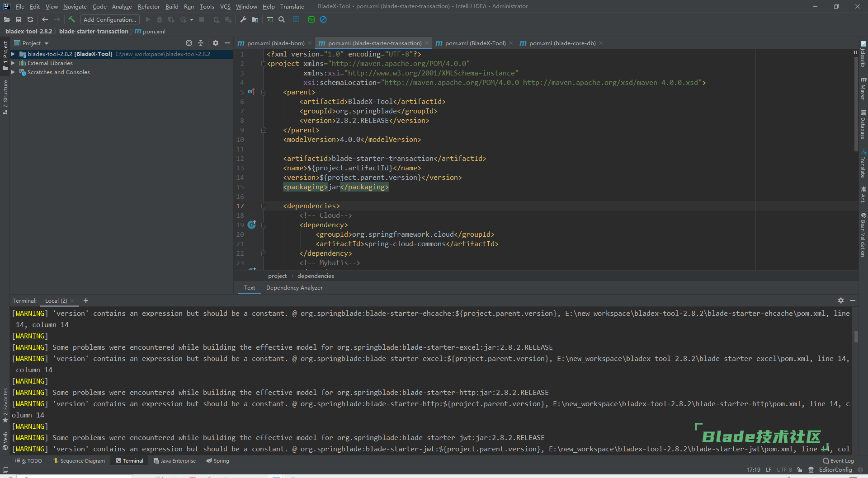868x478 pixels.
Task: Collapse the dependencies fold marker on line 17
Action: [x=264, y=206]
